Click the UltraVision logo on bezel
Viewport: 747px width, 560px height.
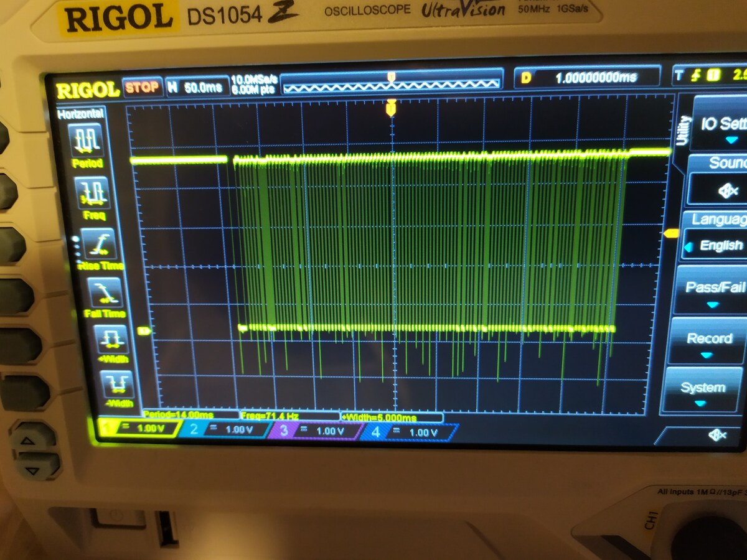pyautogui.click(x=463, y=10)
